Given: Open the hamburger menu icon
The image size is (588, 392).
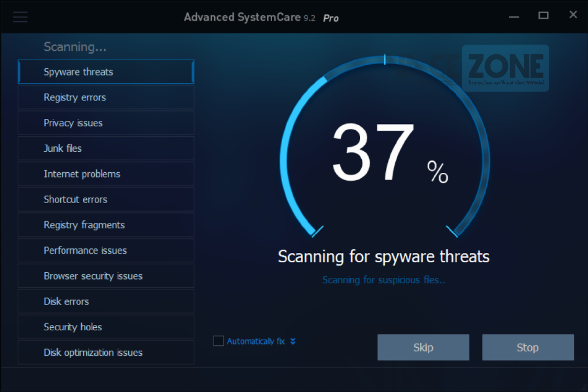Looking at the screenshot, I should tap(20, 17).
